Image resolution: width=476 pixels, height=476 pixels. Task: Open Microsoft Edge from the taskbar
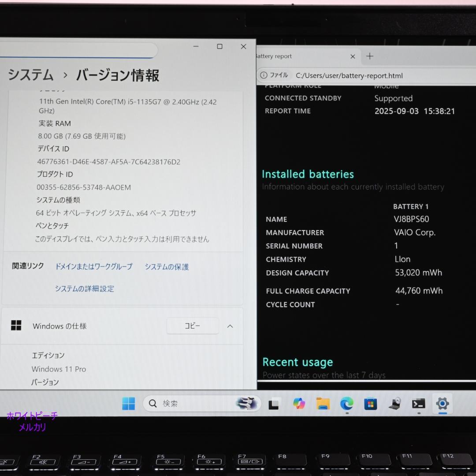pos(347,404)
